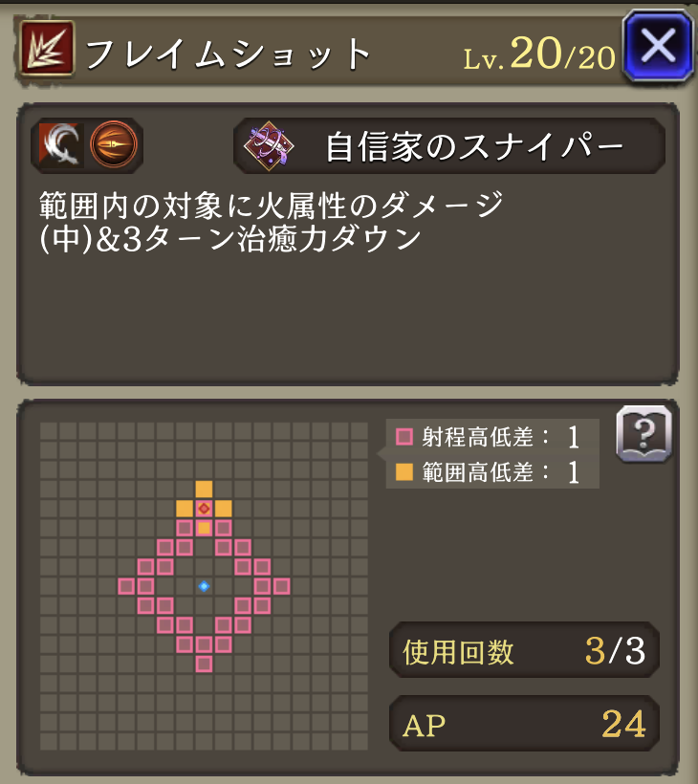Tap the 使用回数 3/3 field

tap(524, 650)
